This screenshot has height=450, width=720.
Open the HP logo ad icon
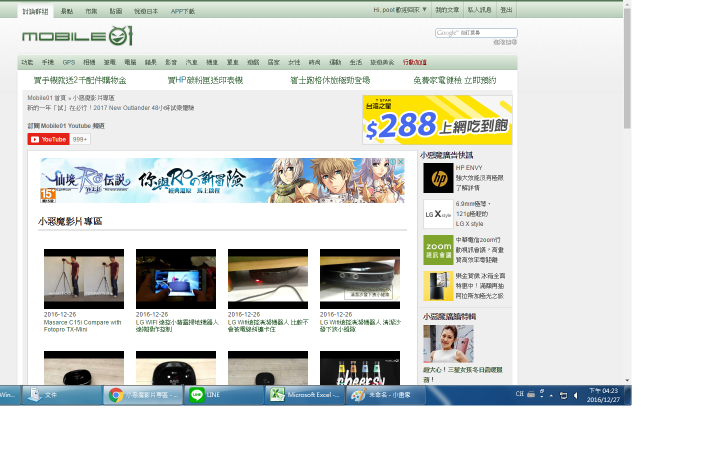tap(438, 178)
